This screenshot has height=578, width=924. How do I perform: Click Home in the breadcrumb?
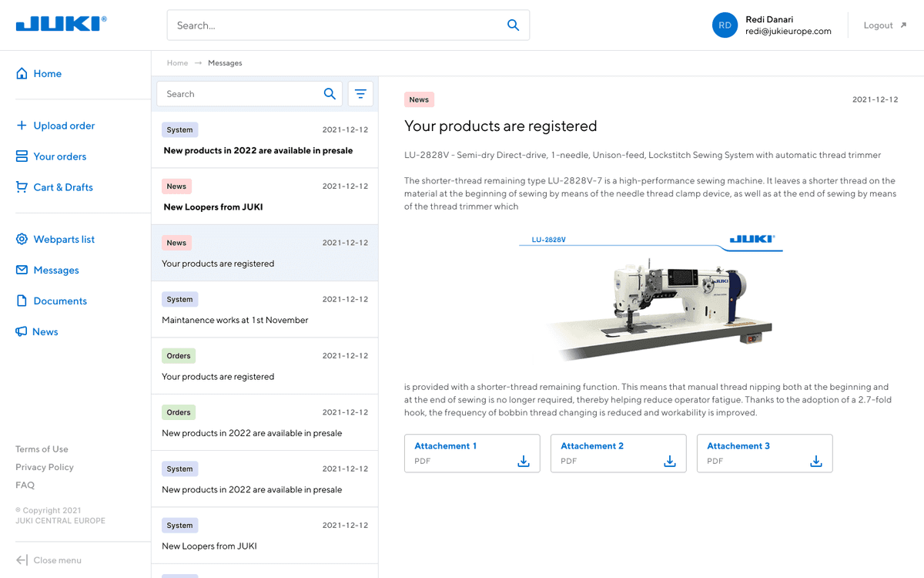[x=177, y=63]
